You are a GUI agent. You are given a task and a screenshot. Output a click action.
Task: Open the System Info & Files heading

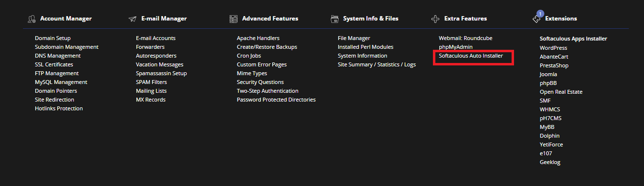(x=371, y=19)
